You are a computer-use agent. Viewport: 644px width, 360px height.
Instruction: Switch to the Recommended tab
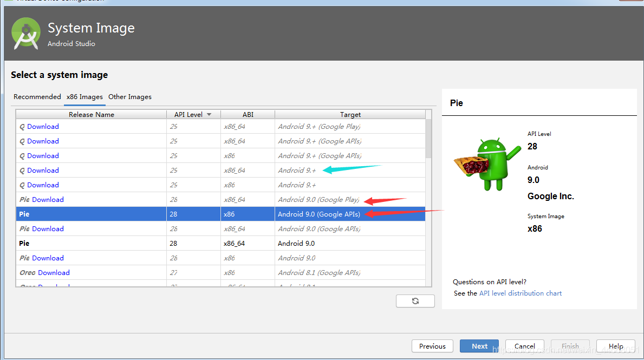(37, 97)
